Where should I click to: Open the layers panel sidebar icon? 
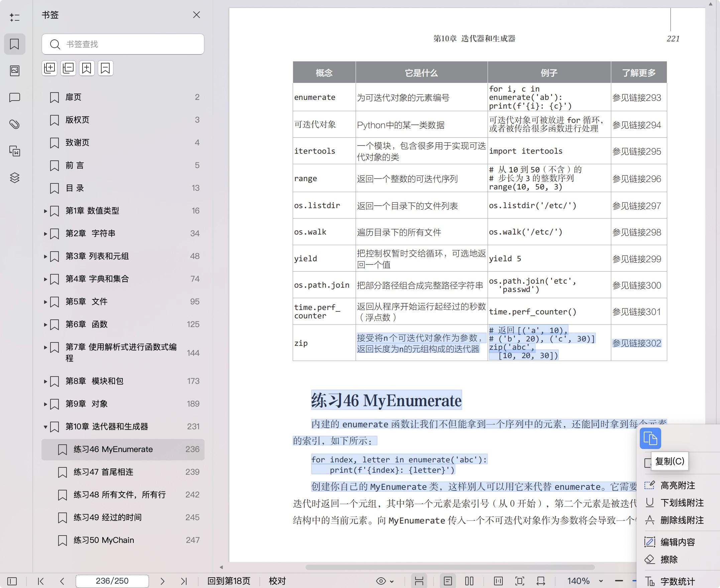15,178
